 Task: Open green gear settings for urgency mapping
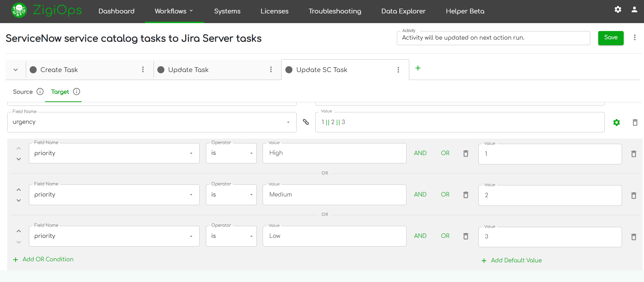pyautogui.click(x=616, y=122)
